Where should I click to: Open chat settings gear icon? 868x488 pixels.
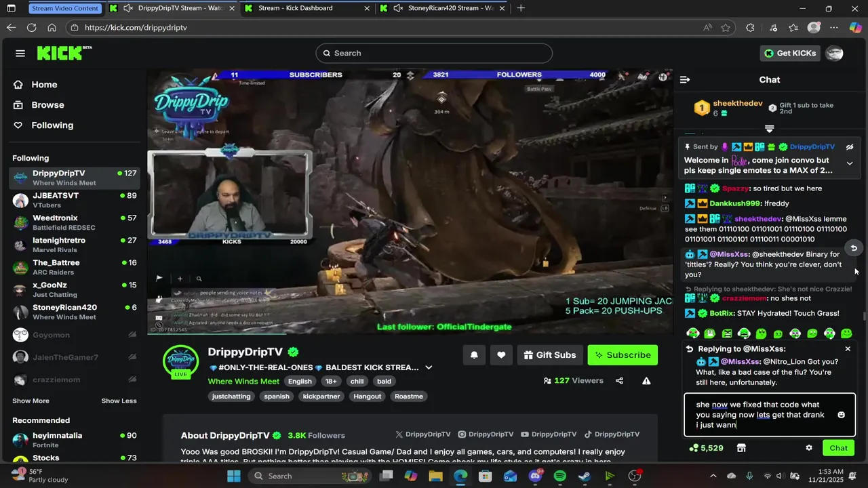click(x=809, y=448)
